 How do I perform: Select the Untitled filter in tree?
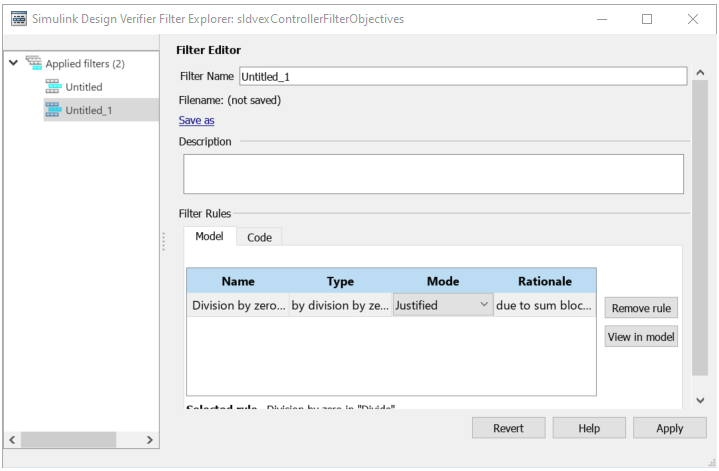point(84,87)
